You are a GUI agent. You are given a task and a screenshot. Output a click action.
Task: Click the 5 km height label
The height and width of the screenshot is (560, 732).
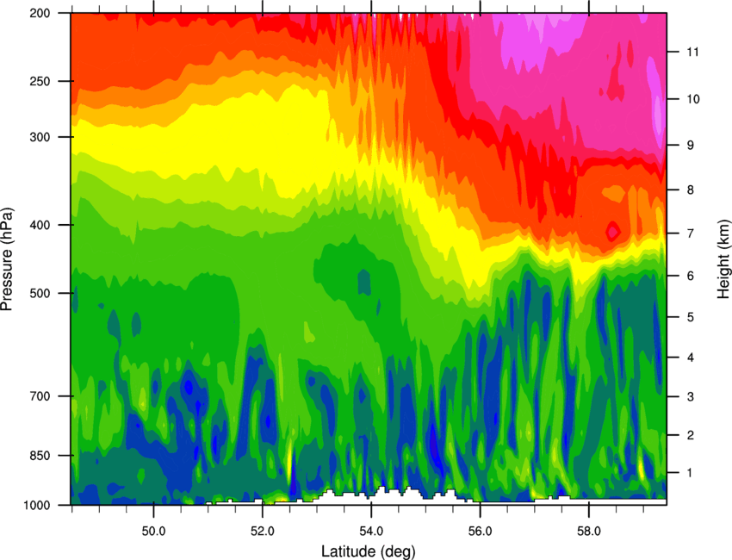[x=691, y=318]
